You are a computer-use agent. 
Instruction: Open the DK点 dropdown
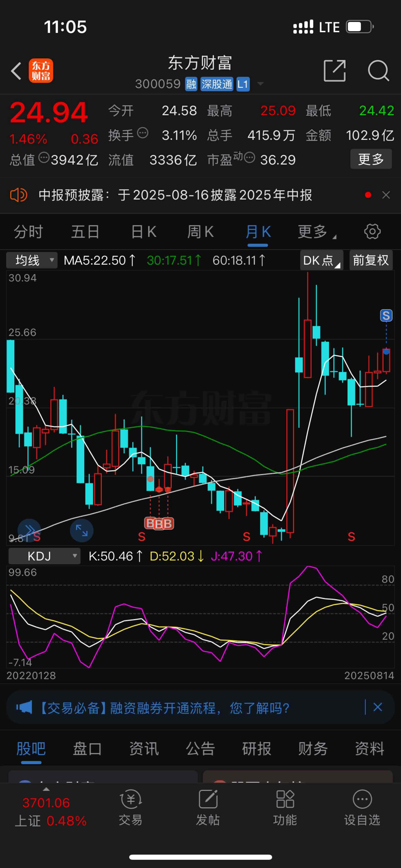[x=321, y=260]
